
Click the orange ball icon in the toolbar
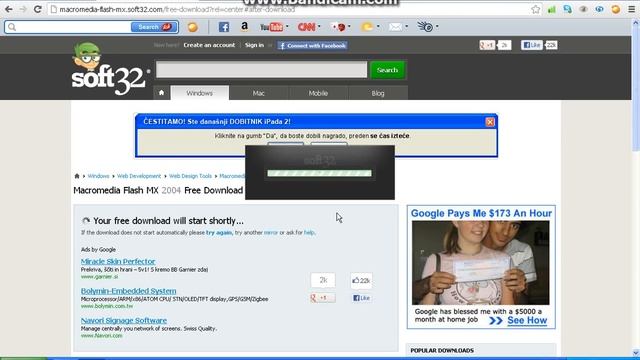click(193, 27)
